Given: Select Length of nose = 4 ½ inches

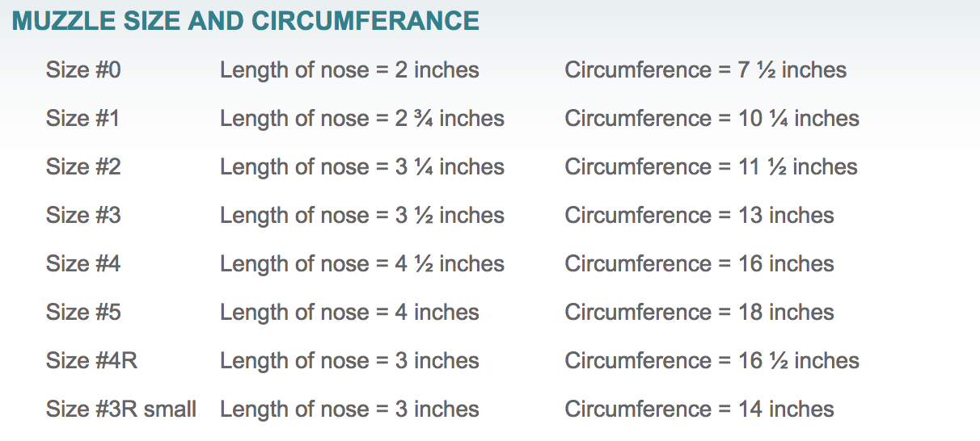Looking at the screenshot, I should (x=362, y=264).
